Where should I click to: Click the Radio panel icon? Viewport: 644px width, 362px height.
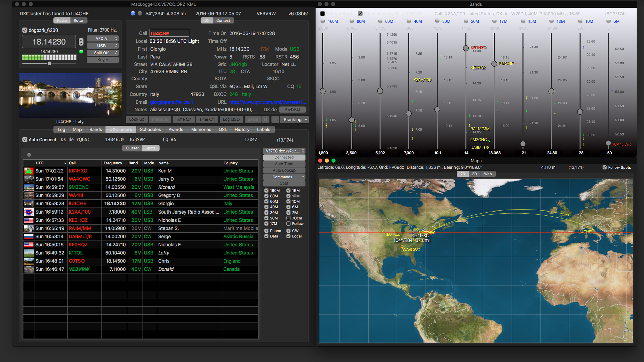pyautogui.click(x=62, y=21)
